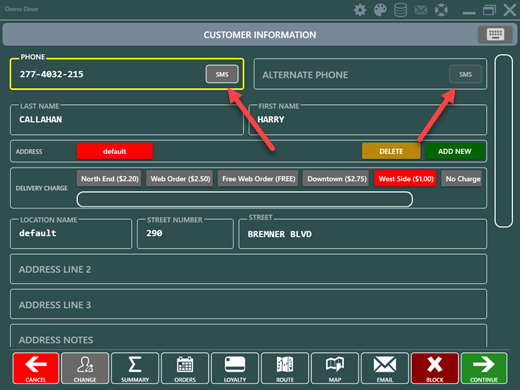520x390 pixels.
Task: Click the vertical scrollbar on the right
Action: tap(503, 141)
